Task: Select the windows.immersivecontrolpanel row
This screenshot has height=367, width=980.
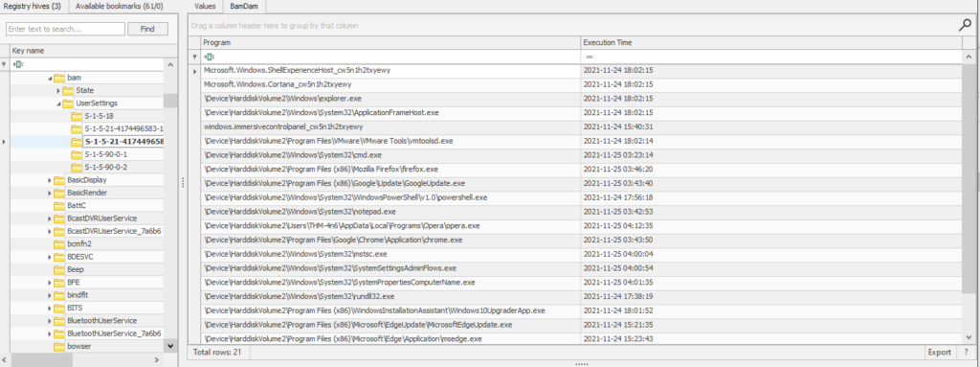Action: 581,126
